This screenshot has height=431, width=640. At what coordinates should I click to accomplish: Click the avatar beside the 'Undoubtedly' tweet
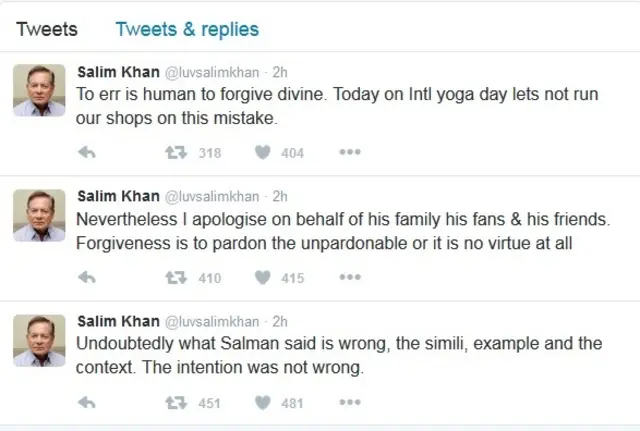point(39,341)
